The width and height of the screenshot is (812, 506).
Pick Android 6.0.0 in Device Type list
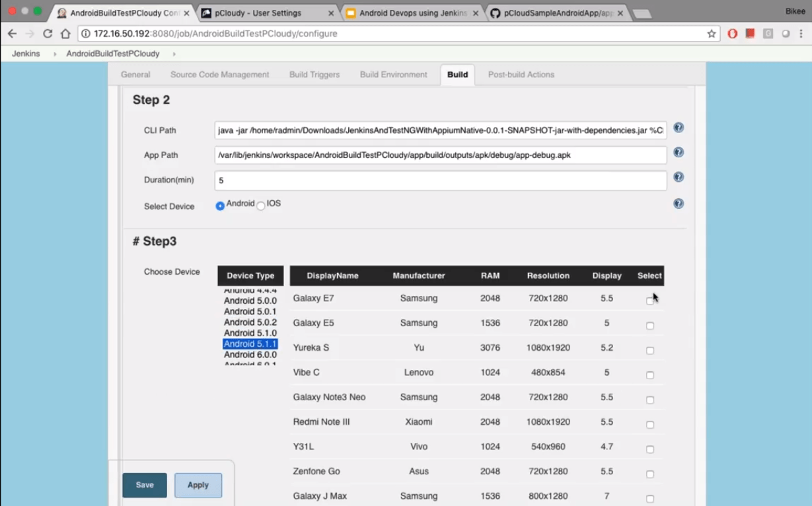coord(250,355)
